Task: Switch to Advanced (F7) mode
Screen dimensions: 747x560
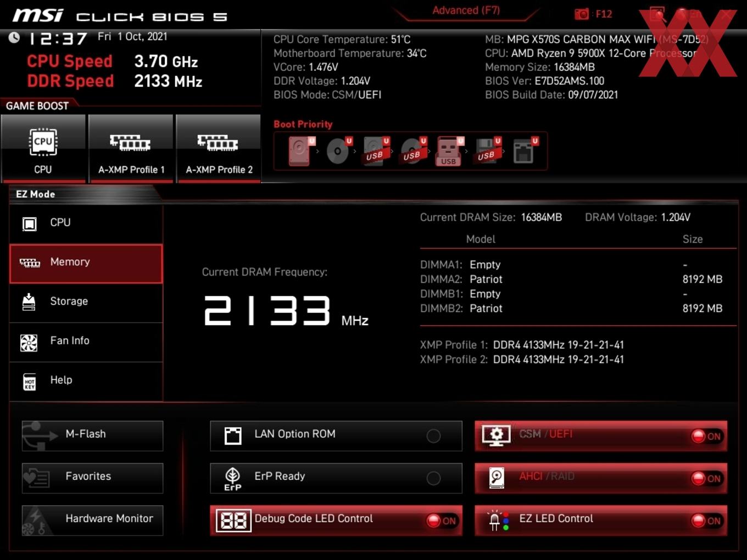Action: point(466,10)
